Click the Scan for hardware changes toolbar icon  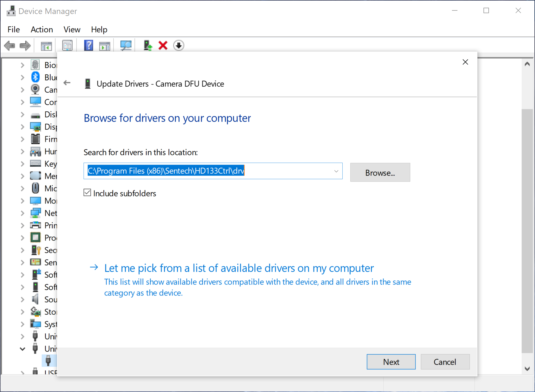(x=126, y=46)
